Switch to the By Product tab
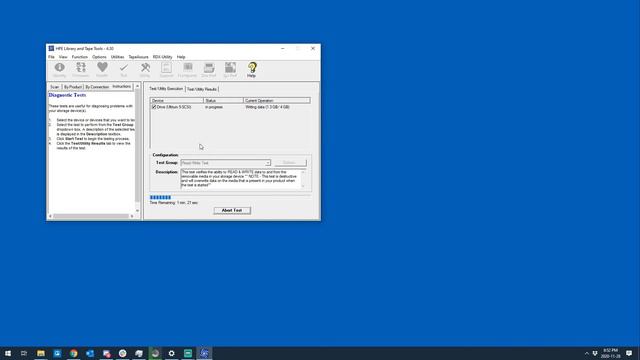The width and height of the screenshot is (640, 360). [73, 87]
